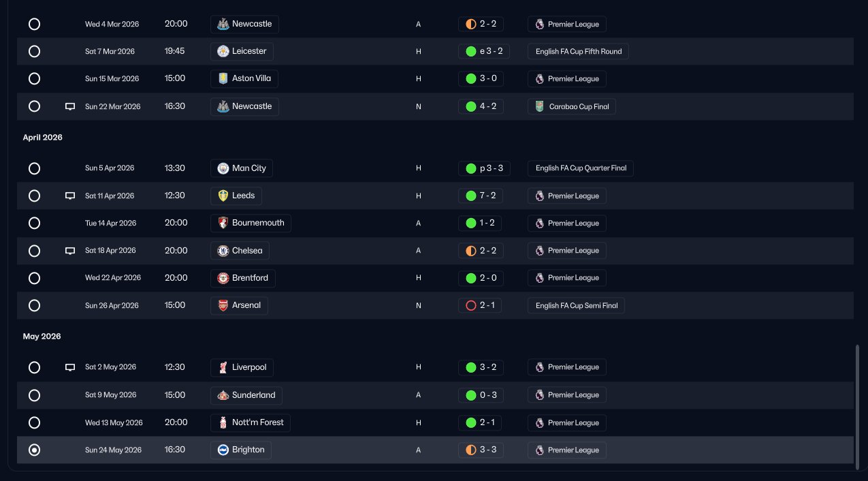Click the TV broadcast icon beside Leeds fixture
This screenshot has height=481, width=868.
point(69,196)
